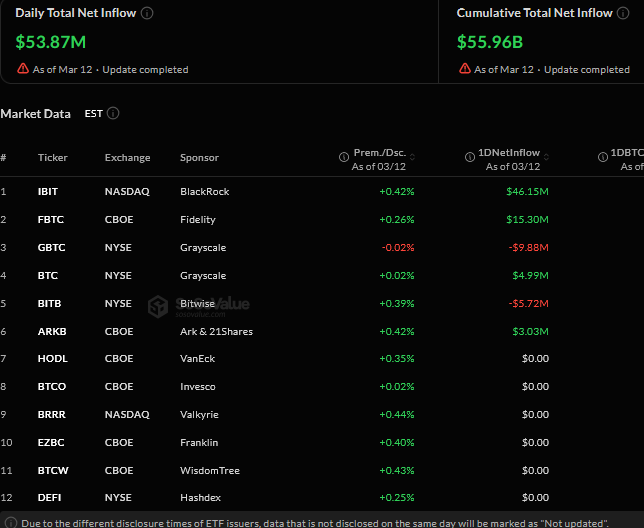Open the ARKB ticker
Image resolution: width=644 pixels, height=528 pixels.
(x=52, y=331)
